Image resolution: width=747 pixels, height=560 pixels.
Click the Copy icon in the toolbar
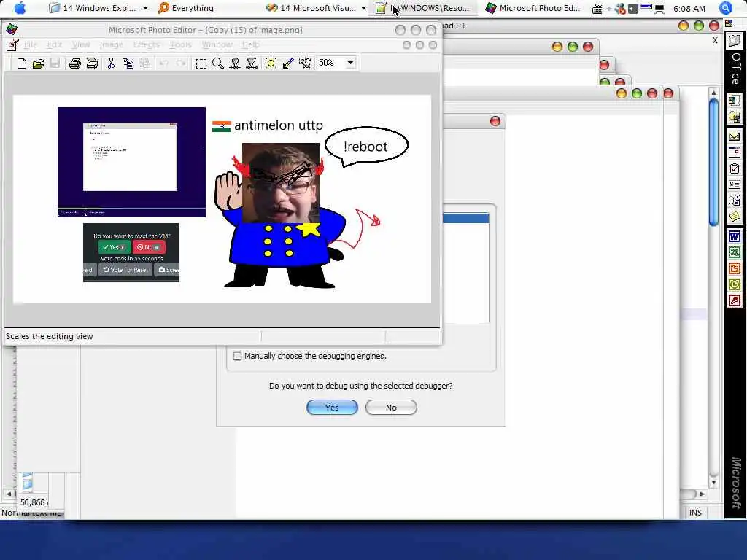[128, 63]
